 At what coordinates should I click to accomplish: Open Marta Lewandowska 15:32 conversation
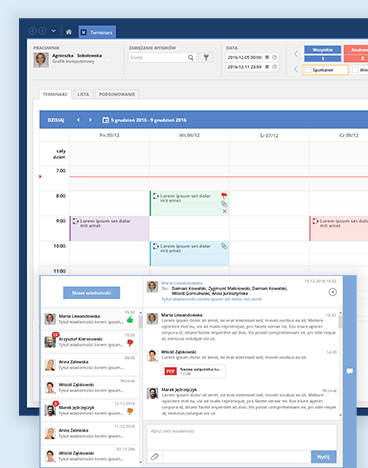click(90, 319)
